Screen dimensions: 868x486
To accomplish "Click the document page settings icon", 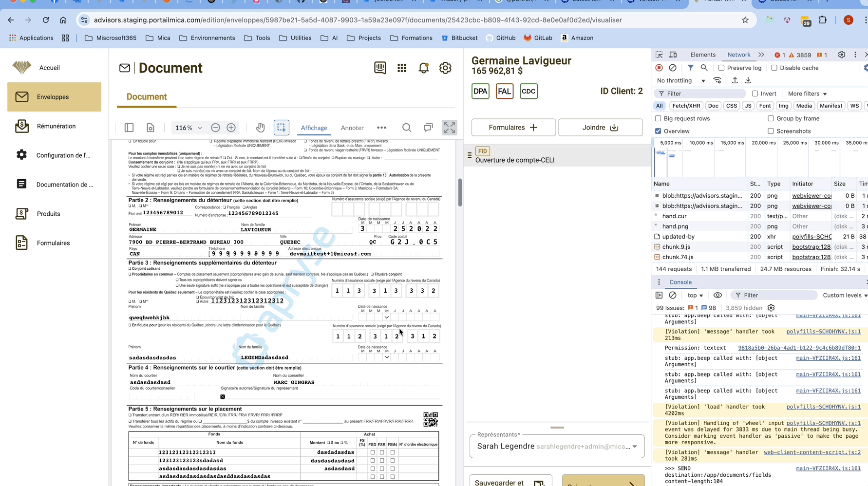I will pyautogui.click(x=151, y=128).
